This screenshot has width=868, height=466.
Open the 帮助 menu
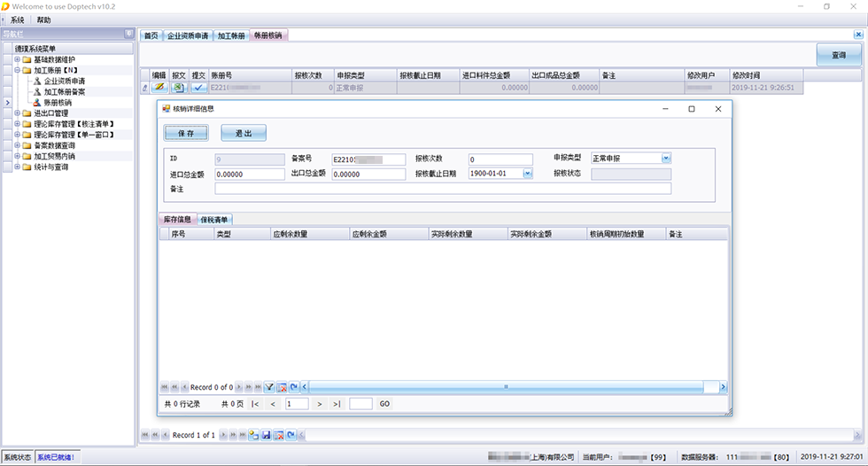tap(43, 19)
